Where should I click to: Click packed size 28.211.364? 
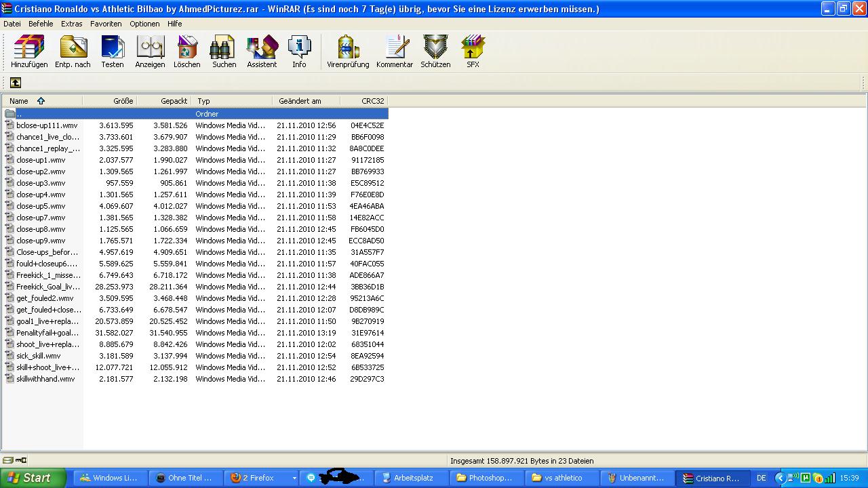[x=168, y=287]
